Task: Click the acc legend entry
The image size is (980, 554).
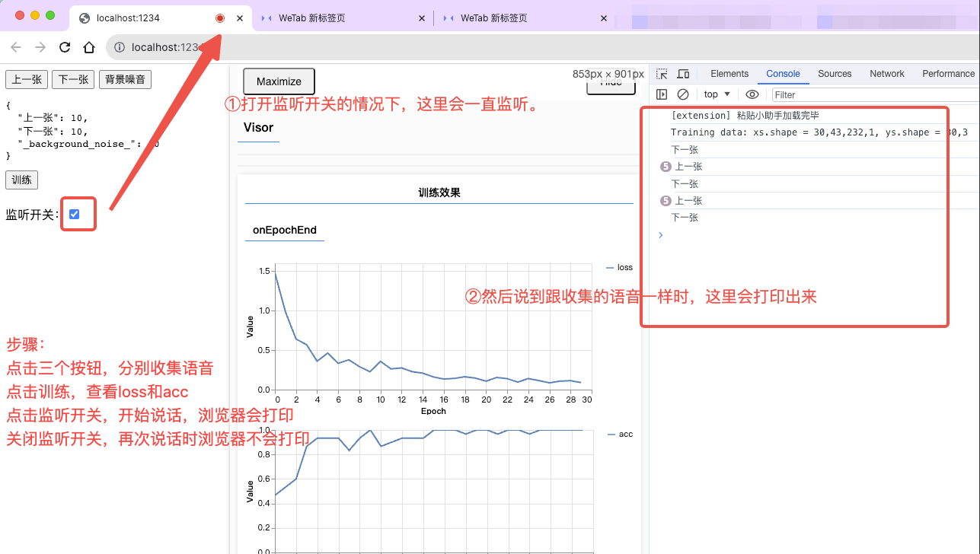Action: pos(620,434)
